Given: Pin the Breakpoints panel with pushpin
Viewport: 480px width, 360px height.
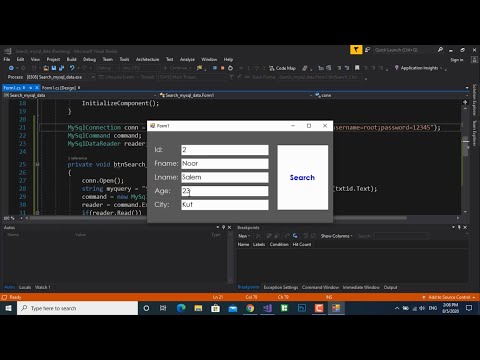Looking at the screenshot, I should 459,227.
